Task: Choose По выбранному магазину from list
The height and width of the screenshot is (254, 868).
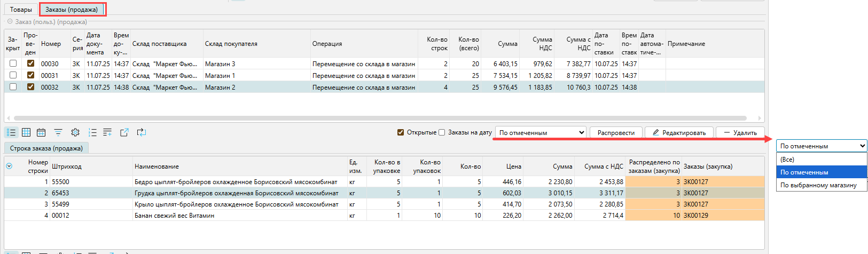Action: pos(818,185)
